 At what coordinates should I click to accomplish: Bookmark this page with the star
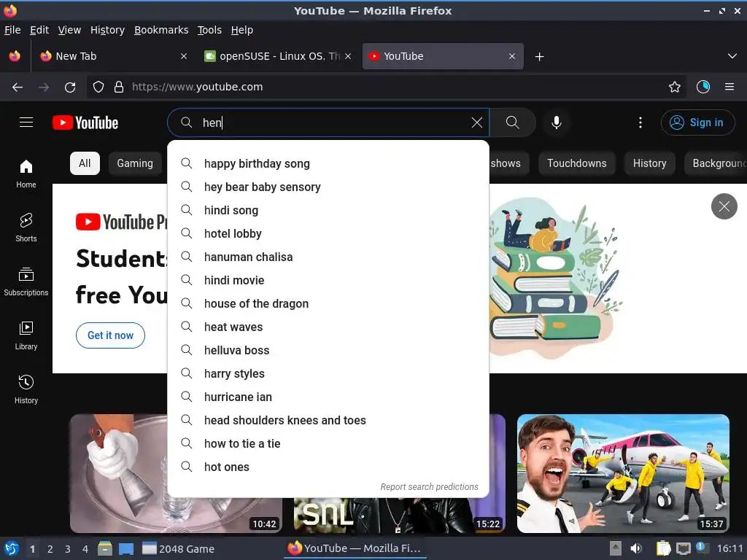(x=675, y=87)
